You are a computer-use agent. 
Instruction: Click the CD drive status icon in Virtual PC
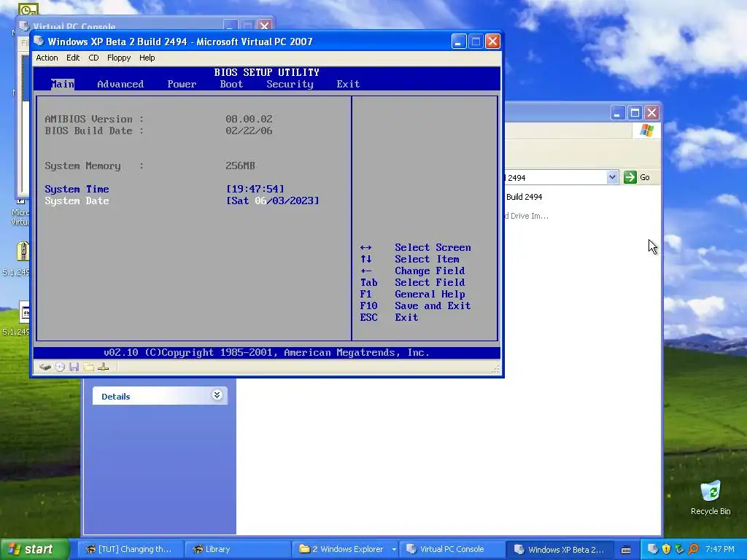click(60, 367)
